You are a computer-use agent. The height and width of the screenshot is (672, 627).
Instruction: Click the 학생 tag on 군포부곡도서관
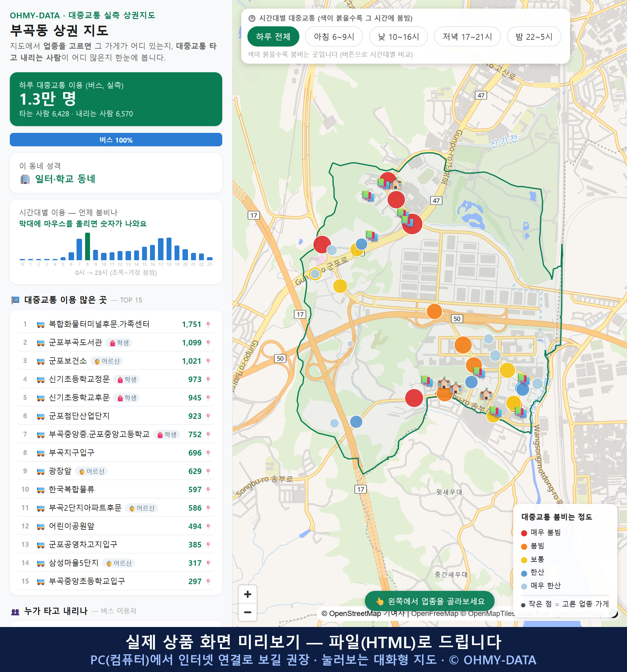pyautogui.click(x=119, y=343)
